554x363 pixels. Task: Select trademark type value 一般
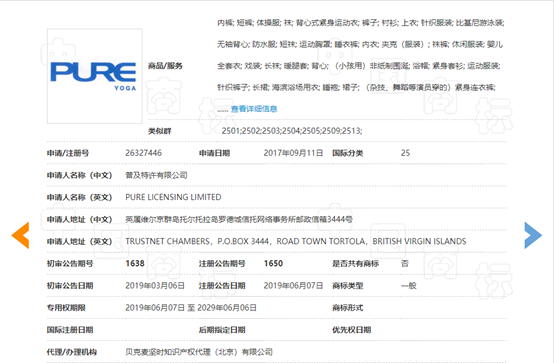[x=408, y=286]
